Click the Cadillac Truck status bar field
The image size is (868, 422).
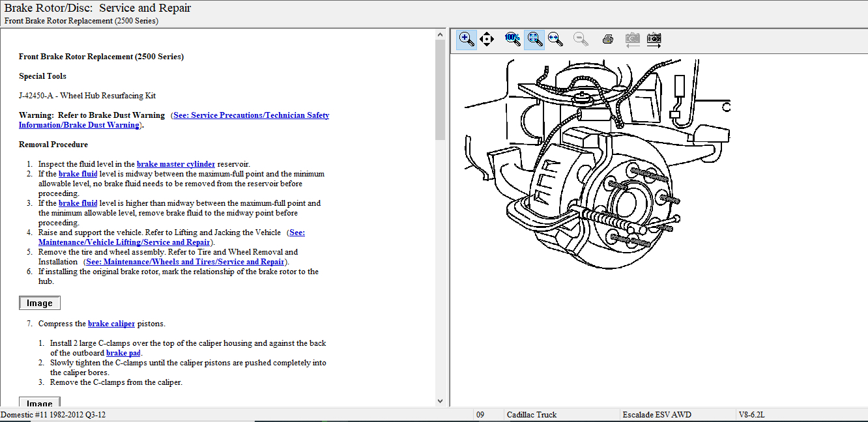(531, 415)
